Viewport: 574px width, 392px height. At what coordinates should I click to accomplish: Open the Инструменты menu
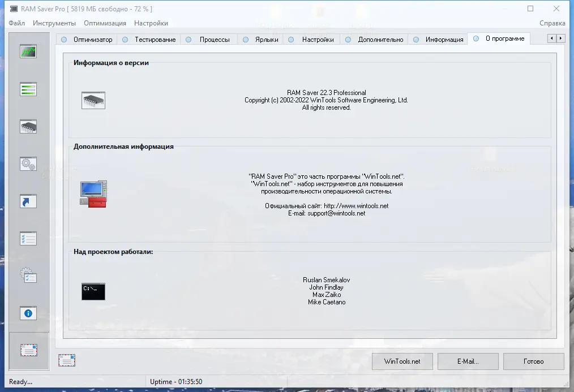54,23
